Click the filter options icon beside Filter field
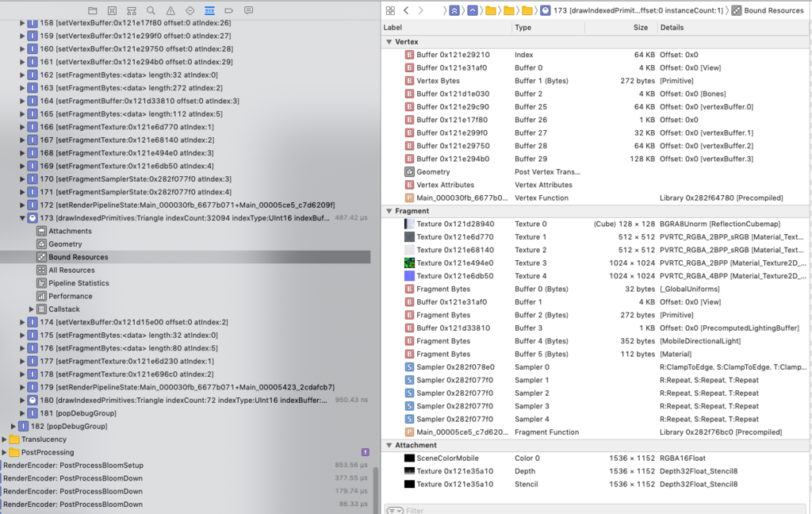This screenshot has height=514, width=812. (395, 510)
